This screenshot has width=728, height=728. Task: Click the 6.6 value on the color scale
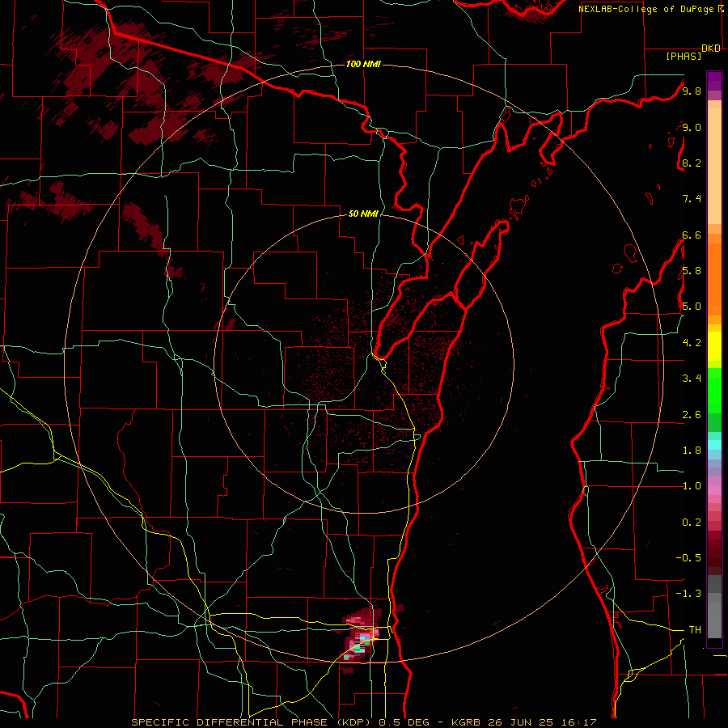(692, 235)
